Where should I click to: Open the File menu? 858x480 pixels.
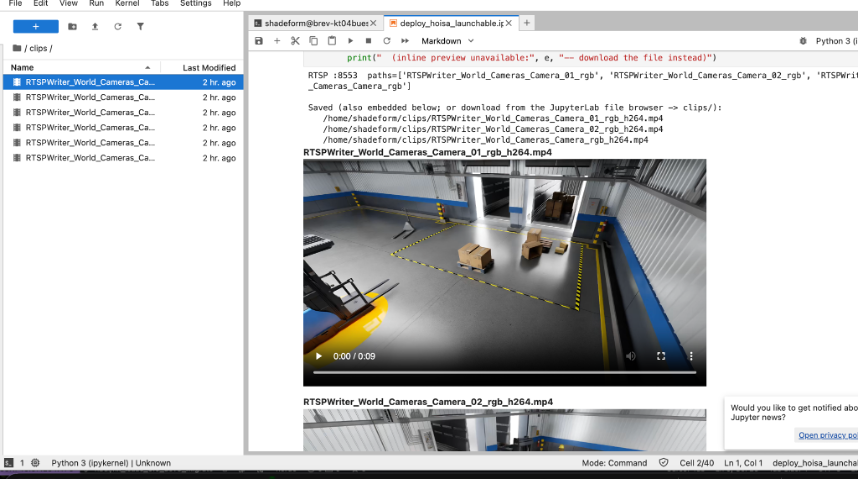[15, 3]
